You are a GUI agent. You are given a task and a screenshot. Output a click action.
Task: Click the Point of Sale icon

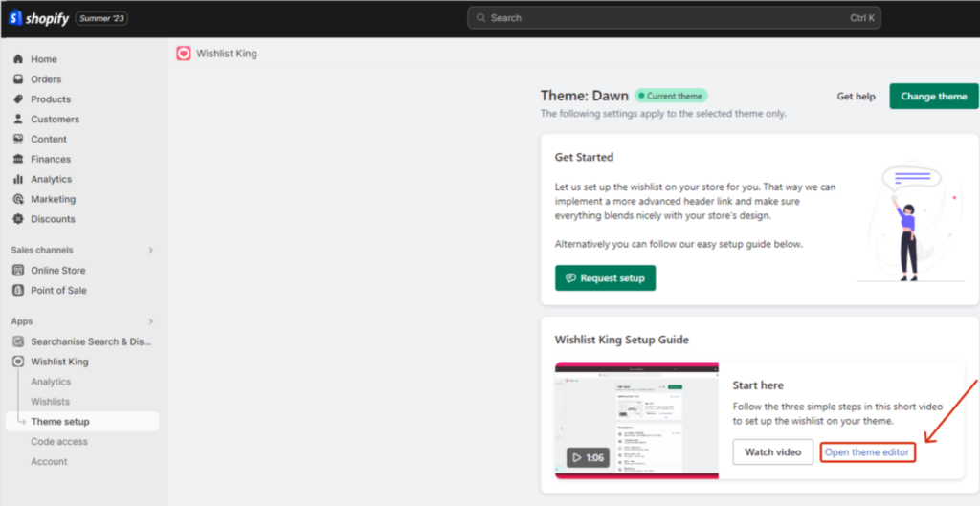(x=18, y=291)
